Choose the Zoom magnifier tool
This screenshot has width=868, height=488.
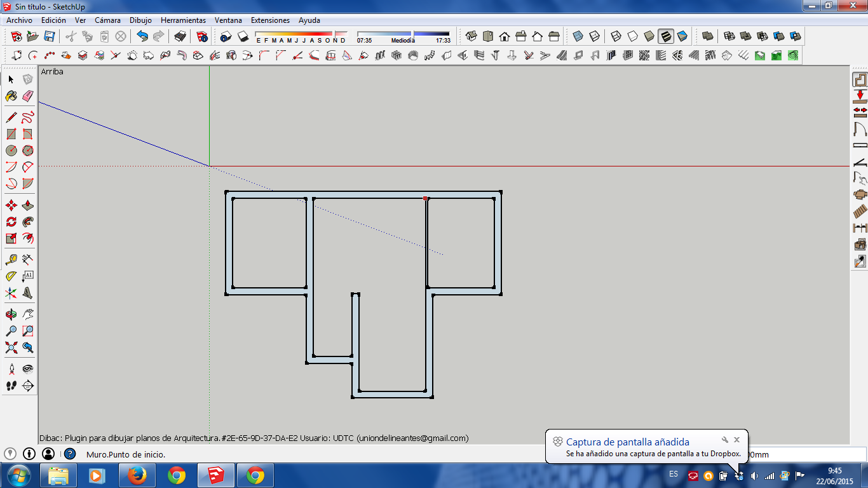pos(11,331)
